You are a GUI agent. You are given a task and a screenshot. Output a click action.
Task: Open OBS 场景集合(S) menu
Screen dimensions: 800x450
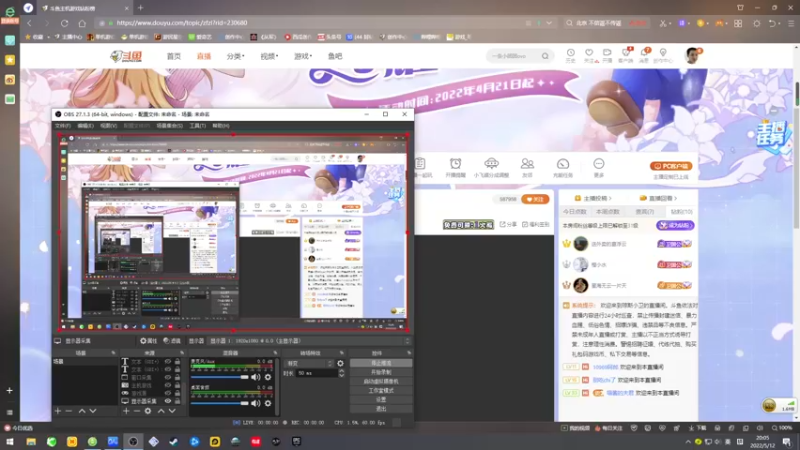coord(169,126)
